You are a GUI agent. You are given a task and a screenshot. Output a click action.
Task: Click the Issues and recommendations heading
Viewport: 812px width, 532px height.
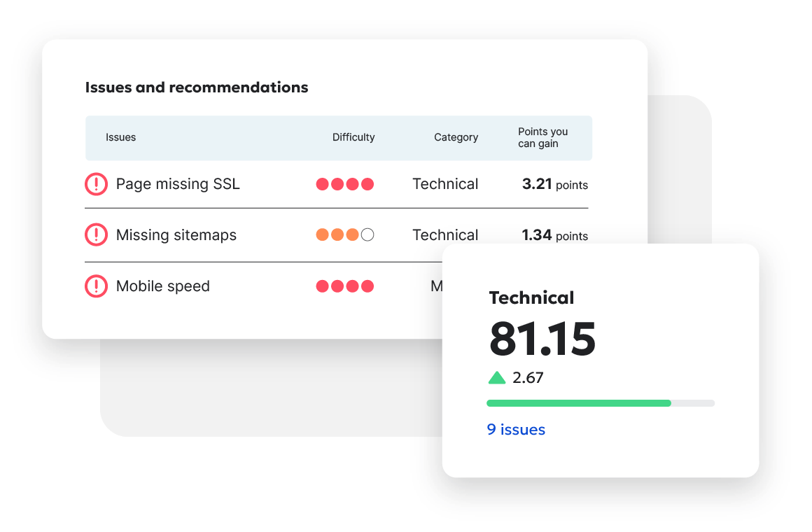point(197,87)
